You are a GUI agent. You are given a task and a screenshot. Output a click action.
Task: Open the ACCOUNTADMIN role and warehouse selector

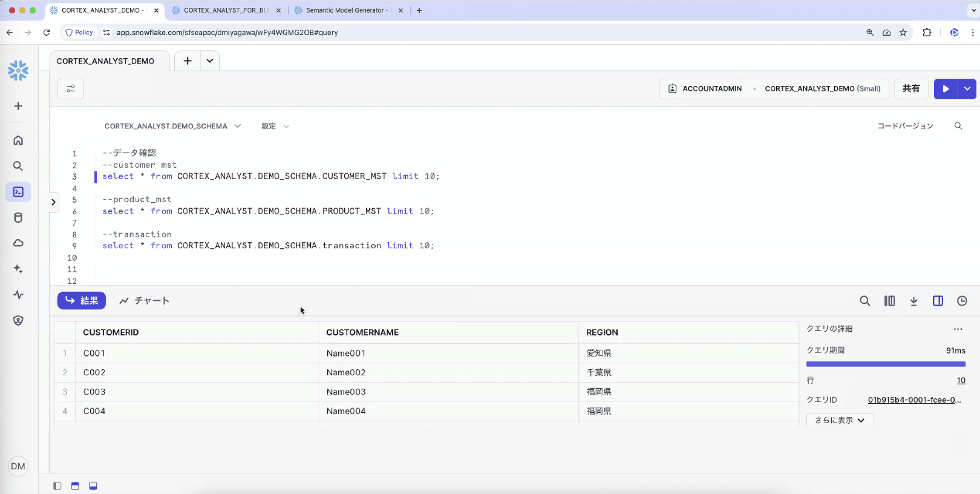774,89
